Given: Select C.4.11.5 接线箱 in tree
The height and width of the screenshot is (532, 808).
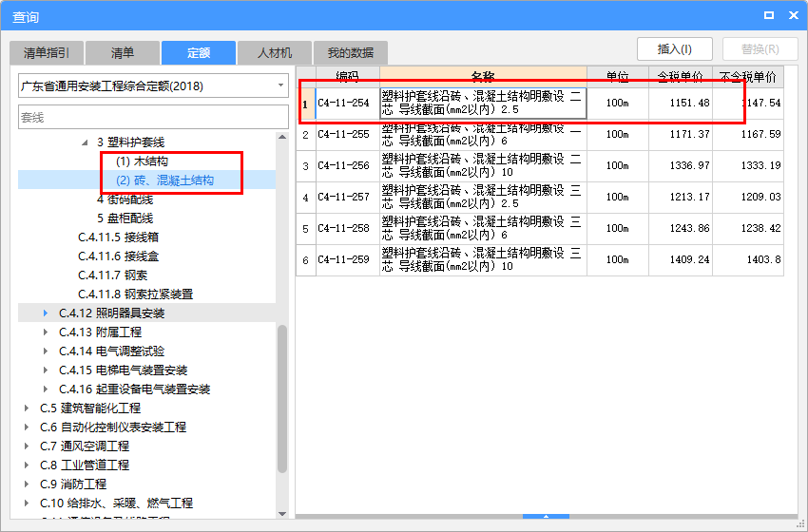Looking at the screenshot, I should pos(119,237).
